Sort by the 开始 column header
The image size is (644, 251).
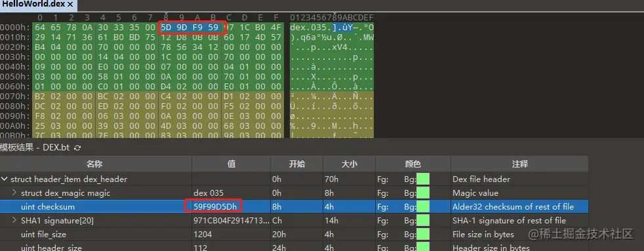(x=296, y=164)
